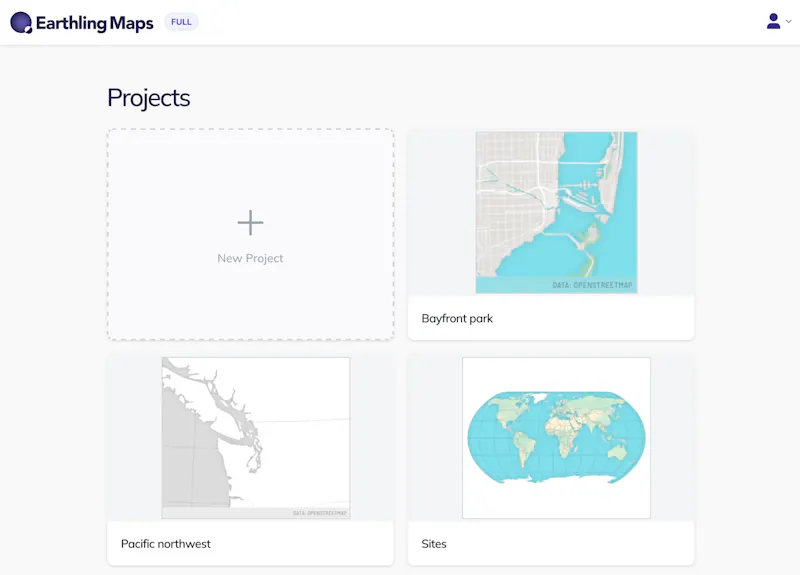Click the Bayfront park project title
Viewport: 800px width, 575px height.
[457, 318]
